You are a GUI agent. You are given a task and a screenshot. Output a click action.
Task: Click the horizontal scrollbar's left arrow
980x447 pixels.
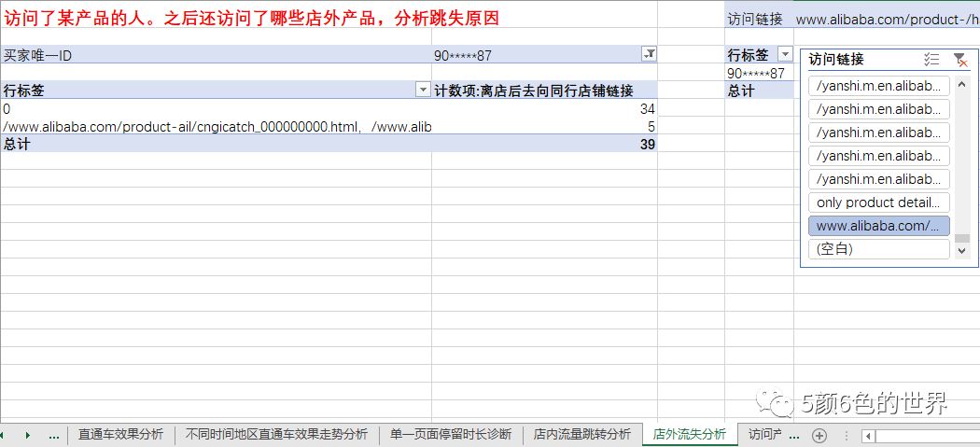[868, 435]
